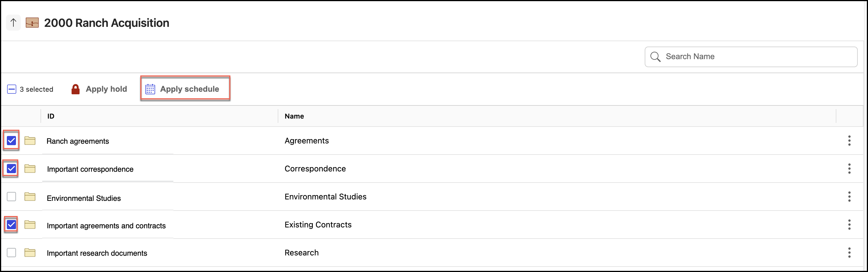This screenshot has width=868, height=272.
Task: Open the more options menu for Existing Contracts
Action: pyautogui.click(x=849, y=224)
